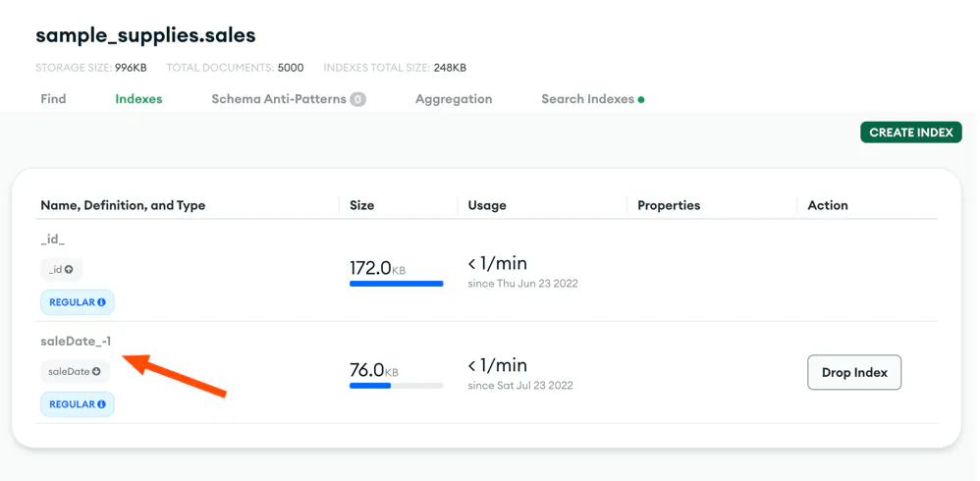Screen dimensions: 980x481
Task: Click the Name, Definition, and Type header
Action: (123, 205)
